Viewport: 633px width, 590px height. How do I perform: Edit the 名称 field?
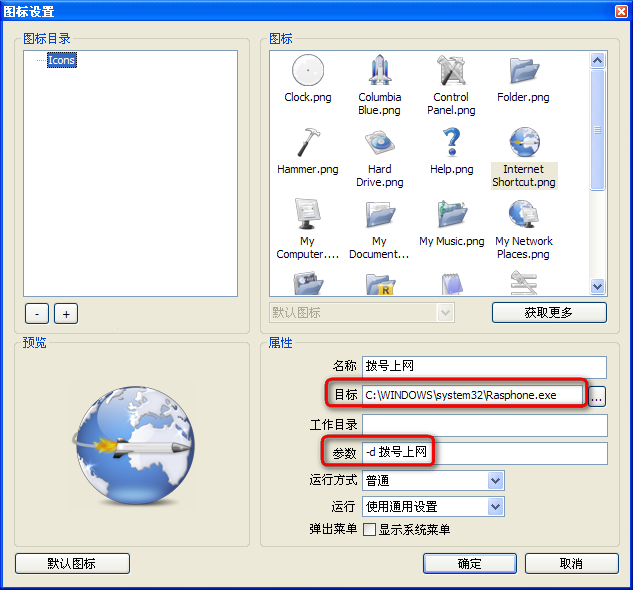[x=484, y=366]
